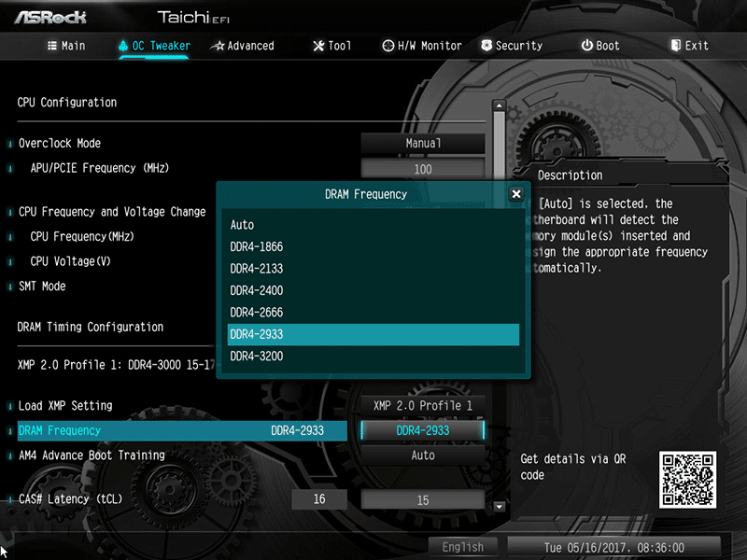Switch to the Security tab
747x560 pixels.
[512, 46]
